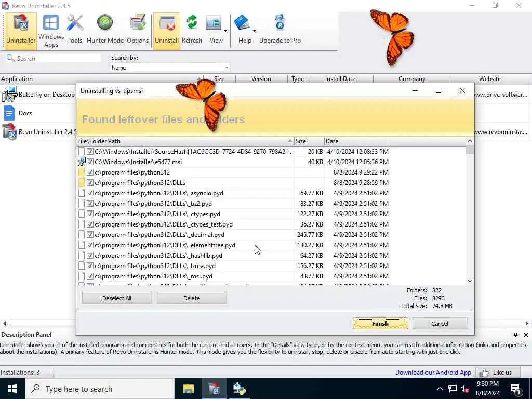This screenshot has width=532, height=399.
Task: Open the Uninstaller toolbar icon
Action: (21, 31)
